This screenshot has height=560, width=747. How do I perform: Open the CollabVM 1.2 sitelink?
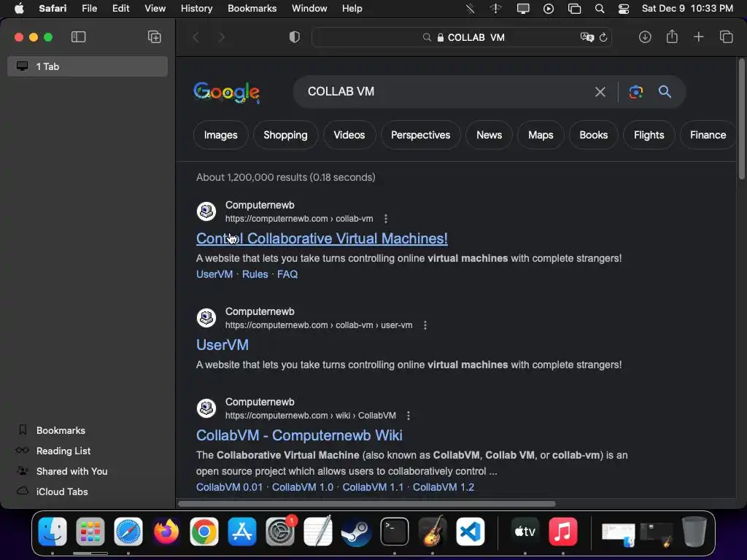coord(443,487)
